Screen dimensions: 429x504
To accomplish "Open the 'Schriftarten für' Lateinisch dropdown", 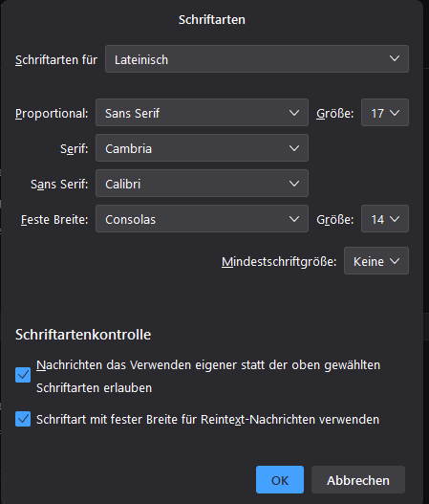I will tap(257, 59).
